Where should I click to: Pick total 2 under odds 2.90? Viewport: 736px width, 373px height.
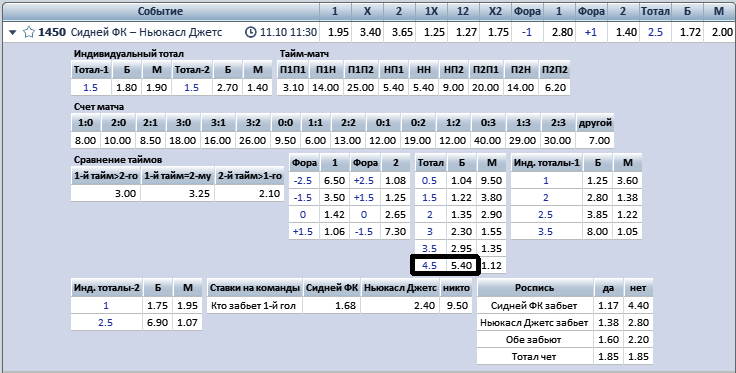pos(491,214)
